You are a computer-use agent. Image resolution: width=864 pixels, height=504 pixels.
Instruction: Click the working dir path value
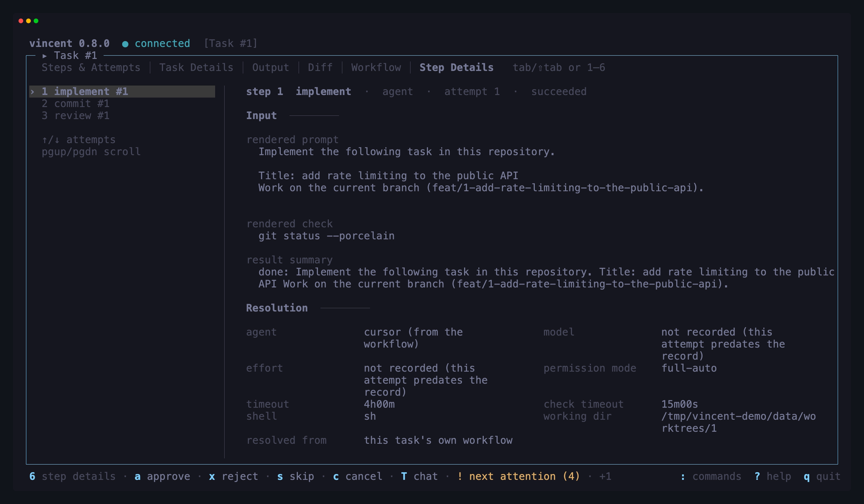(738, 422)
